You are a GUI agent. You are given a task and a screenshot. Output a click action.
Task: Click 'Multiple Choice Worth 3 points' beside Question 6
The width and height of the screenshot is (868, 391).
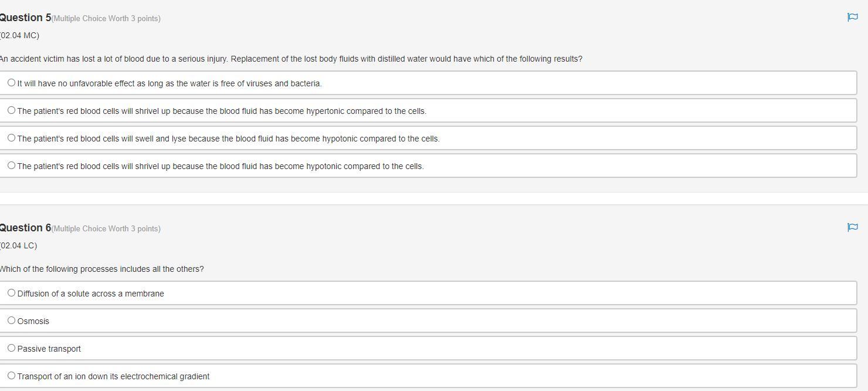point(106,229)
